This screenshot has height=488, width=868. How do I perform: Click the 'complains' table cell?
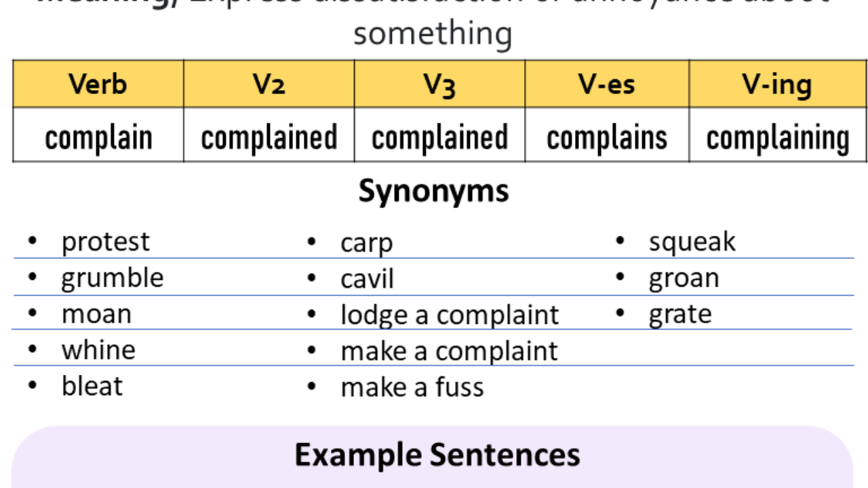click(x=607, y=138)
